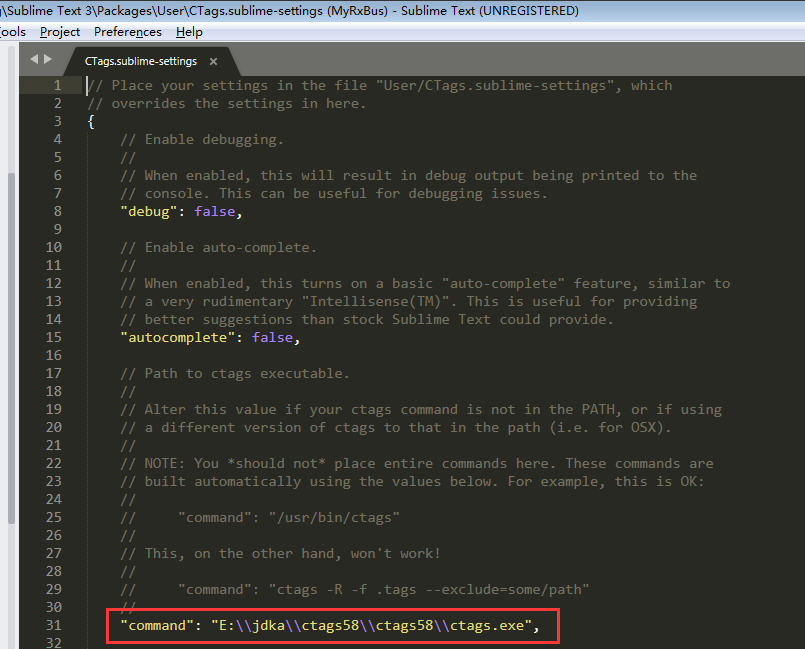Click the "autocomplete" key on line 15
The height and width of the screenshot is (649, 805).
pyautogui.click(x=178, y=337)
